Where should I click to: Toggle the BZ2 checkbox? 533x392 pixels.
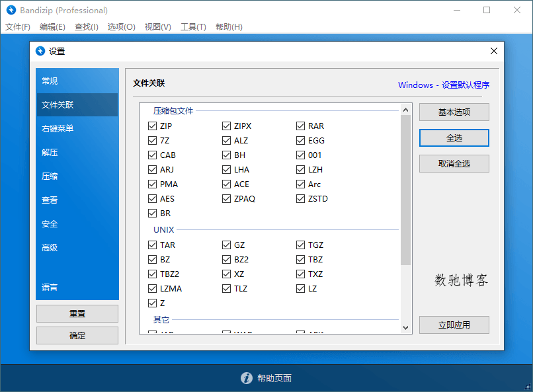(x=226, y=260)
